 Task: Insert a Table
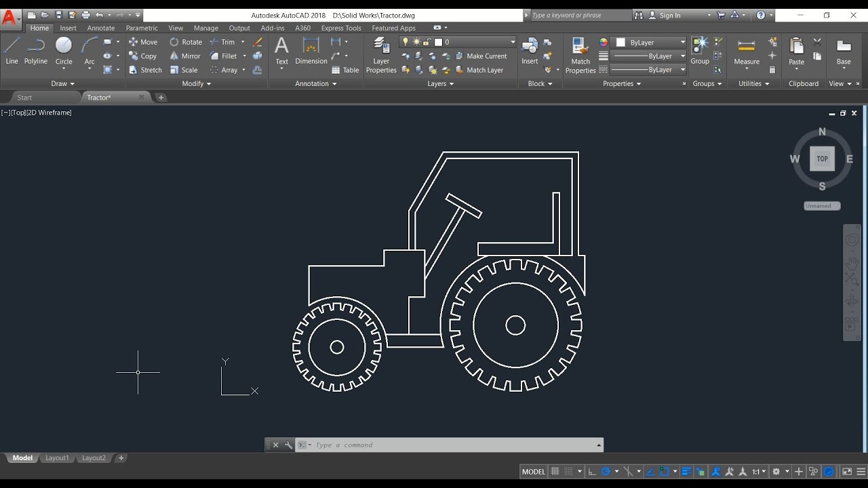(345, 70)
